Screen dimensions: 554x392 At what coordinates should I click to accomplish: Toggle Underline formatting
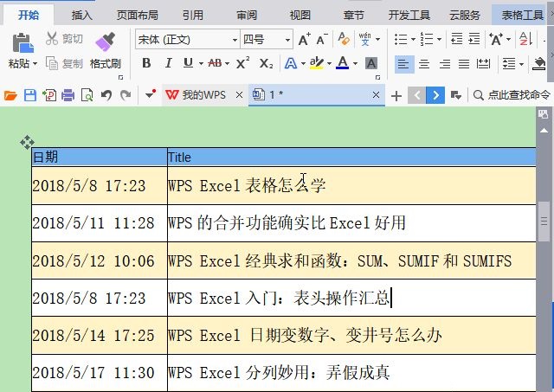coord(189,63)
